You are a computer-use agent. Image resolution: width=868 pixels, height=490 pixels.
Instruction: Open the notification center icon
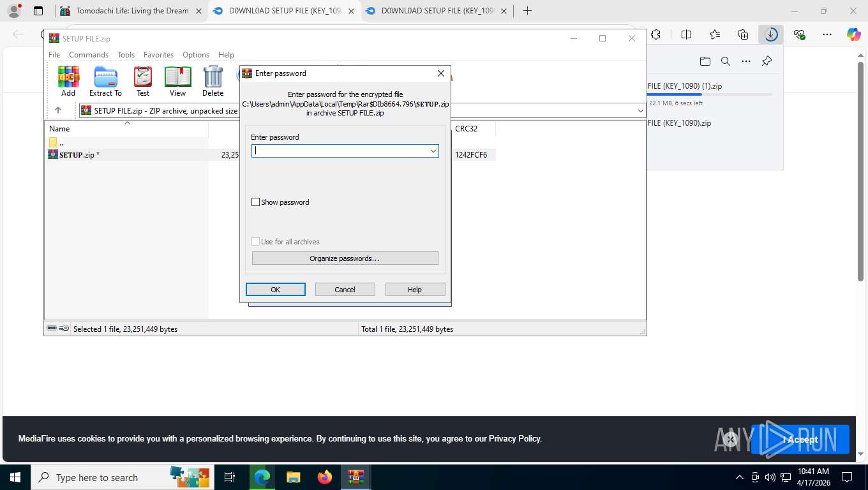847,477
